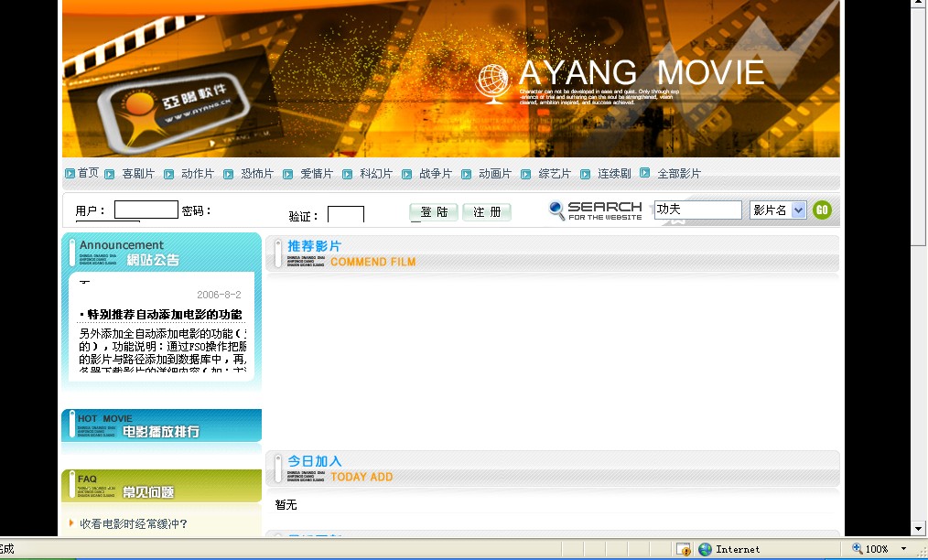
Task: Click the popup blocker icon in status bar
Action: click(x=684, y=549)
